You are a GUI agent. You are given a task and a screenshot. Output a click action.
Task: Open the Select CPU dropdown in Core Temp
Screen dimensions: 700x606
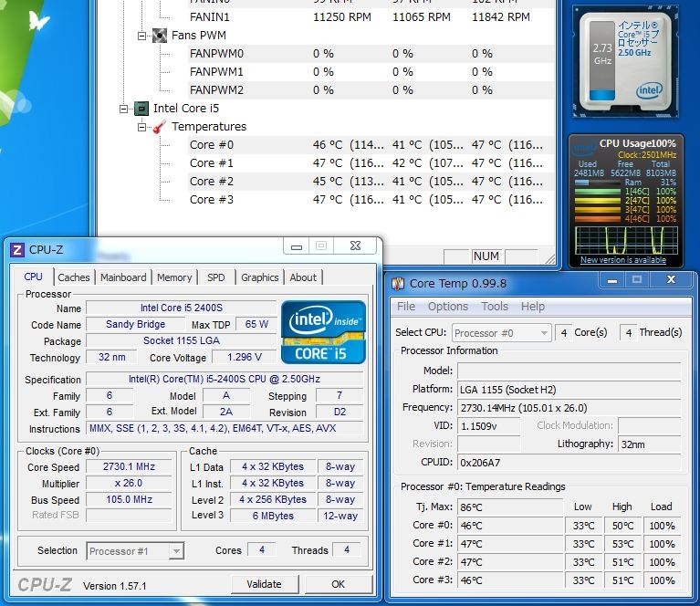pyautogui.click(x=543, y=333)
